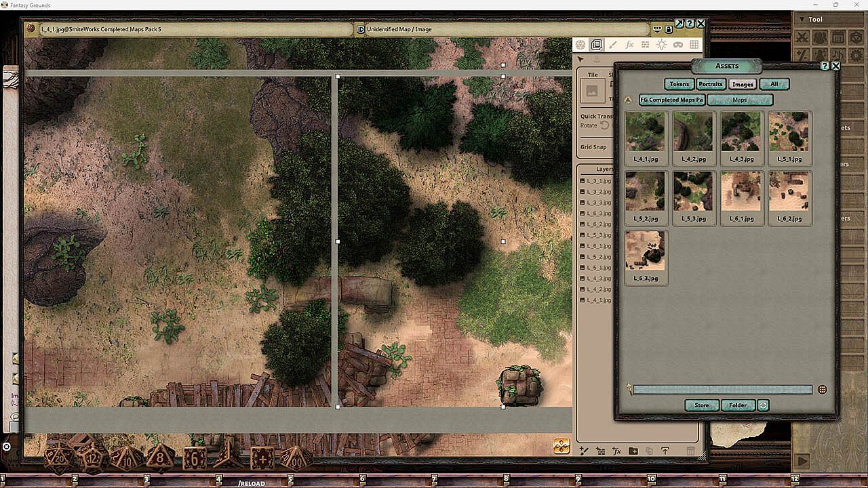Open the fx effects tool
The width and height of the screenshot is (868, 488).
pos(629,45)
